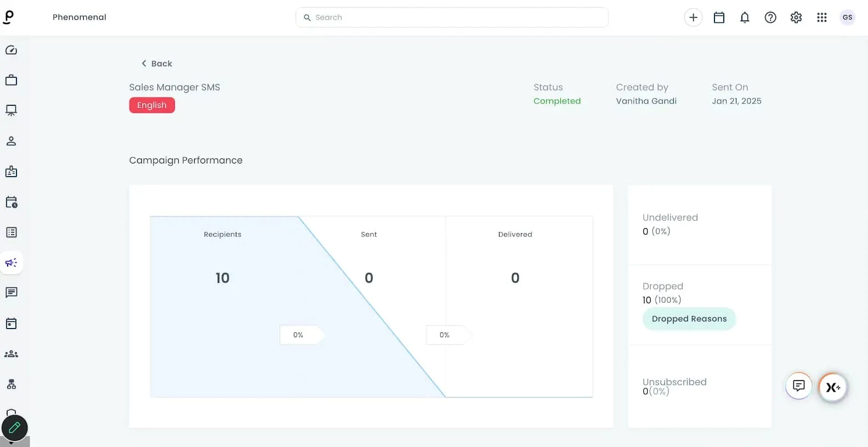Open the ID badge sidebar icon
The height and width of the screenshot is (447, 868).
11,172
